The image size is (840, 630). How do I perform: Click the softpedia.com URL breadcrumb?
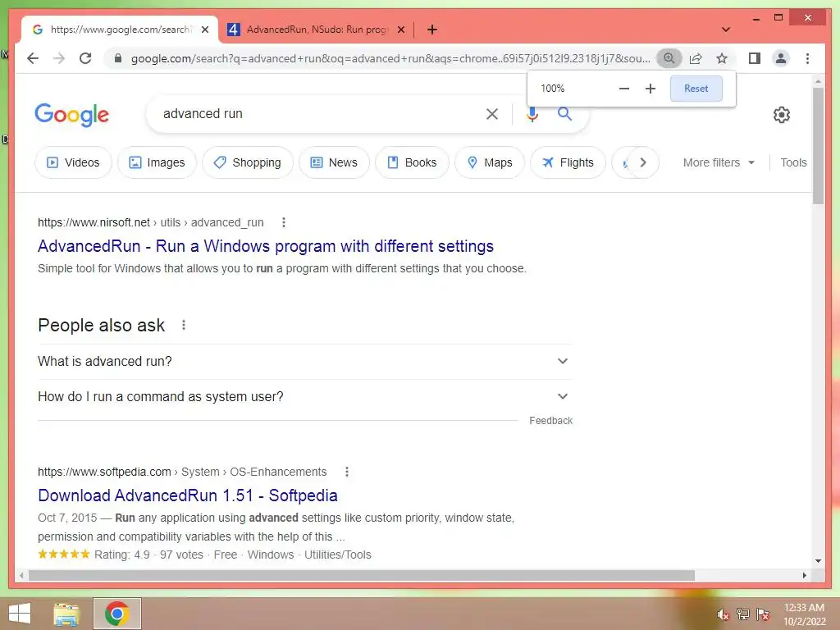(182, 472)
